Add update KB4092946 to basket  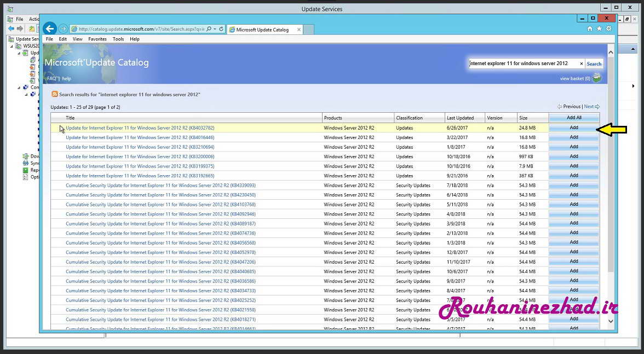pos(574,214)
